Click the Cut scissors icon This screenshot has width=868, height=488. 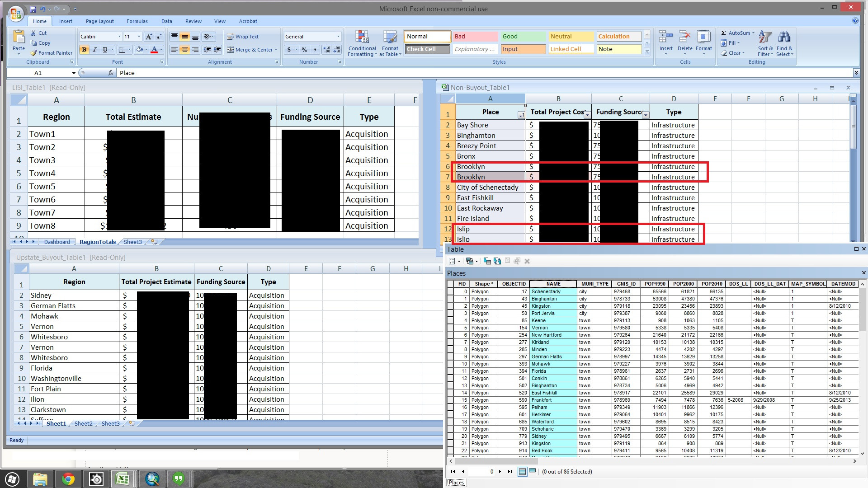33,33
